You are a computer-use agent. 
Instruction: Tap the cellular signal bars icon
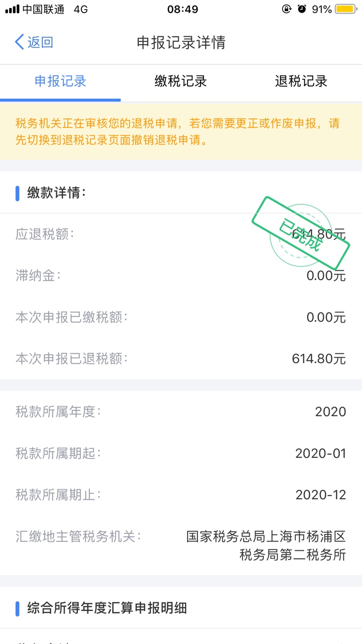click(12, 9)
